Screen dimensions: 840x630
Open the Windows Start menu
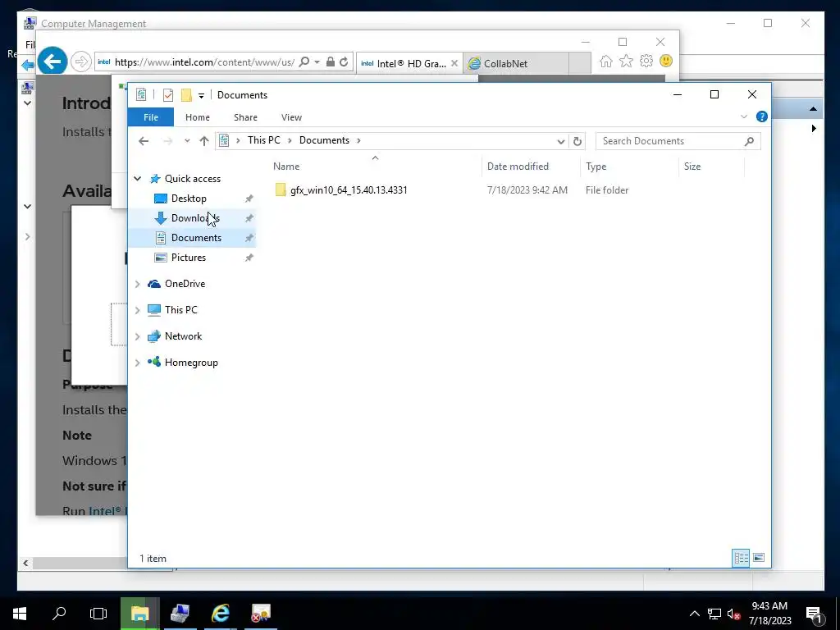pyautogui.click(x=20, y=614)
